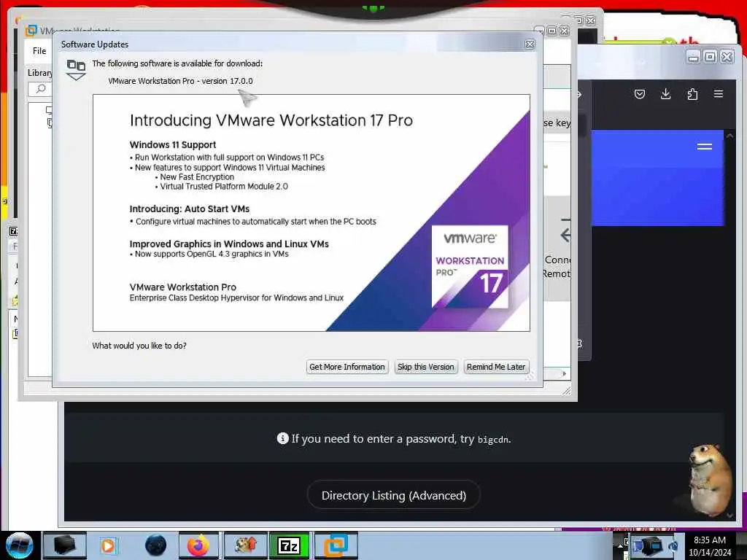
Task: Click 'Now supports OpenGL 4.3 graphics in VMs'
Action: (x=212, y=254)
